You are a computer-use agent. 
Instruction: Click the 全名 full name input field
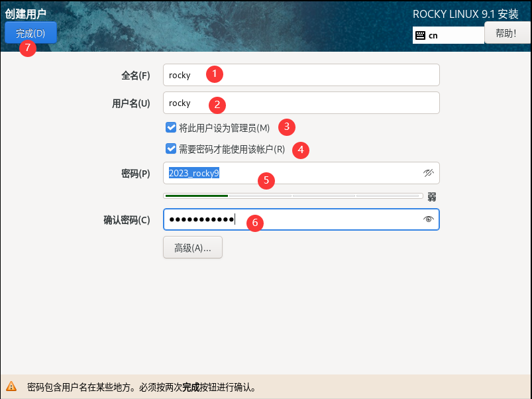[x=301, y=75]
